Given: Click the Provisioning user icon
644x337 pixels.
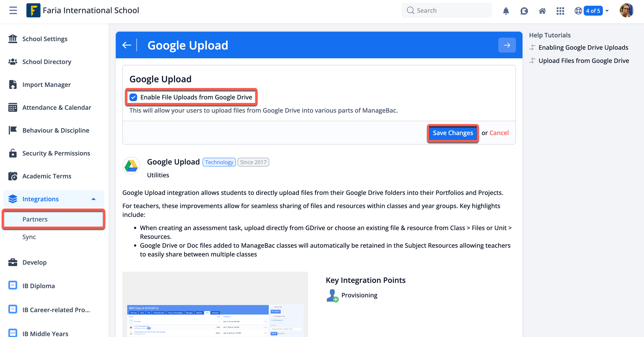Looking at the screenshot, I should (x=332, y=295).
